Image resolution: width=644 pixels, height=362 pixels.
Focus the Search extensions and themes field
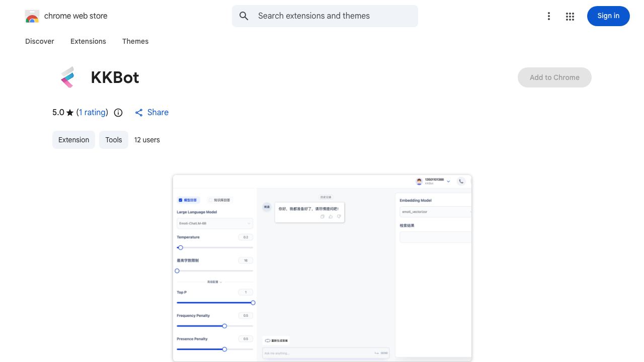[x=325, y=16]
